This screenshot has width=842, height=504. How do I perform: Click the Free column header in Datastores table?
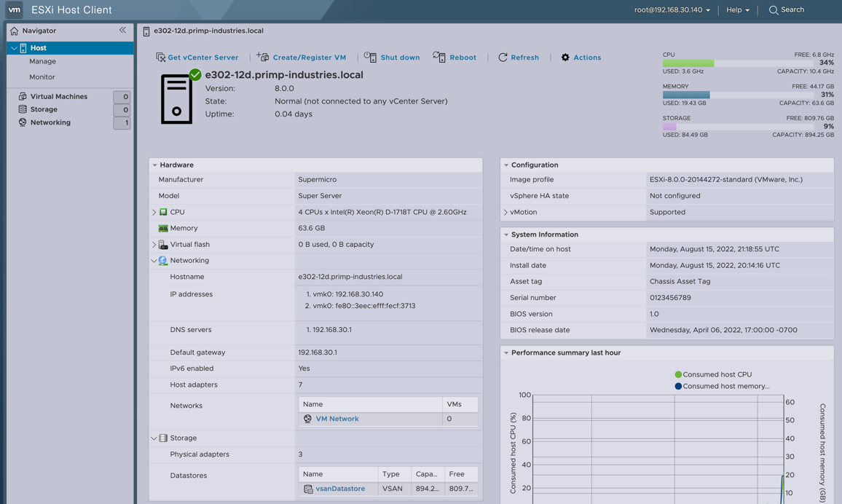(461, 474)
